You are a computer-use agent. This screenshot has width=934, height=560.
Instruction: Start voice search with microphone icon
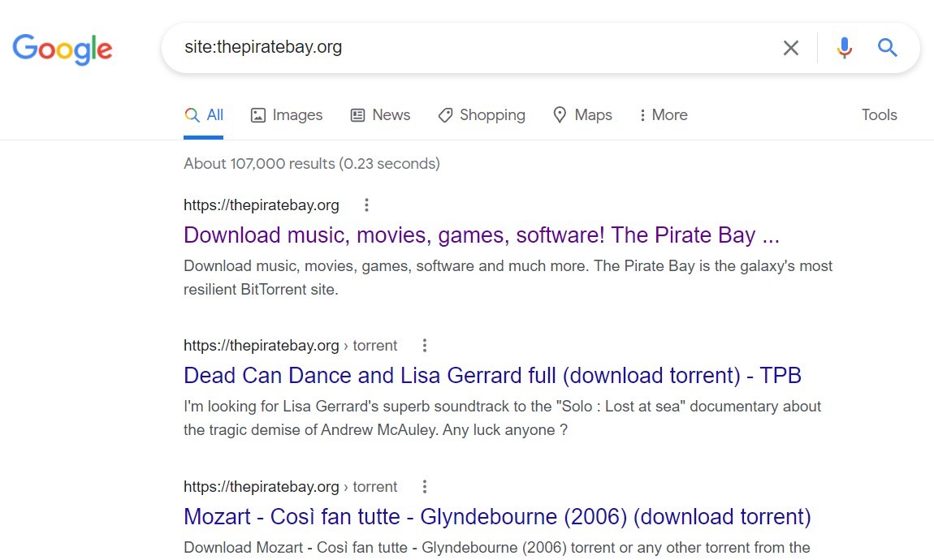pos(844,48)
